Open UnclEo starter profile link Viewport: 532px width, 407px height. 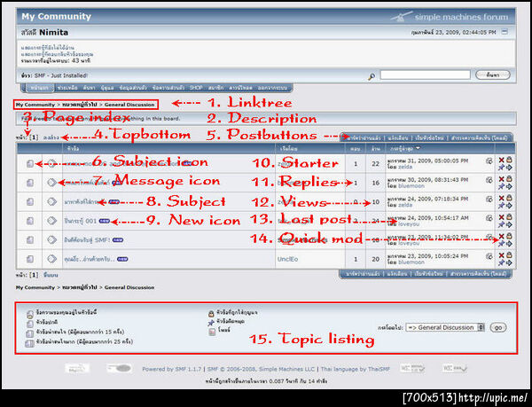pyautogui.click(x=287, y=259)
